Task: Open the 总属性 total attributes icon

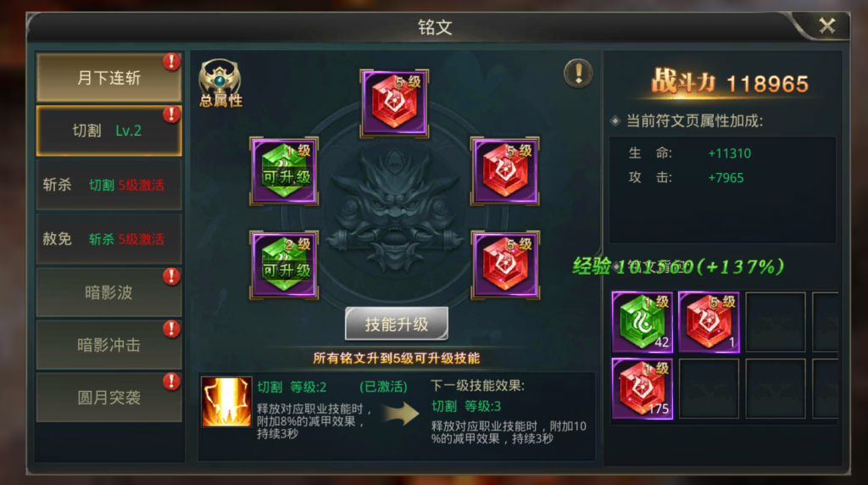Action: [x=220, y=83]
